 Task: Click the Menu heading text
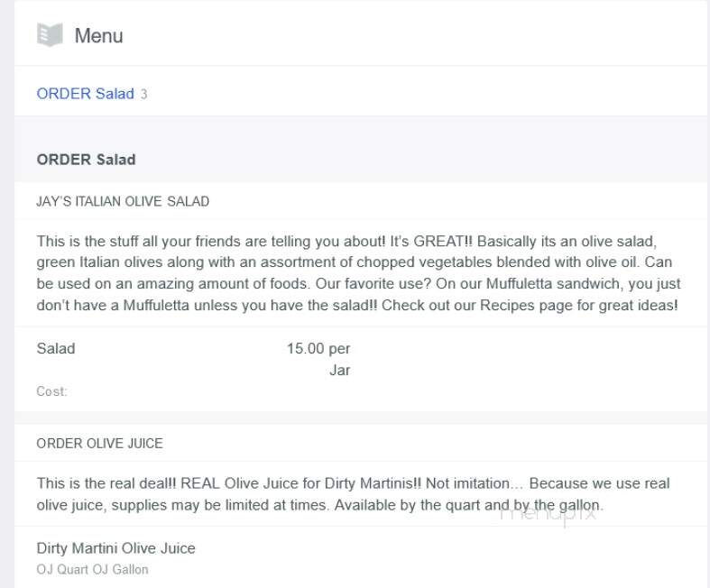[x=98, y=35]
